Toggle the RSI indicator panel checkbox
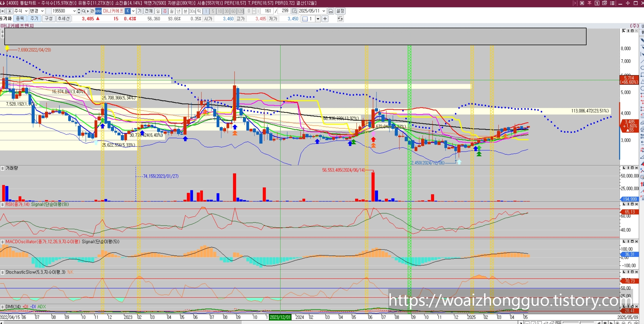This screenshot has height=324, width=644. tap(2, 204)
